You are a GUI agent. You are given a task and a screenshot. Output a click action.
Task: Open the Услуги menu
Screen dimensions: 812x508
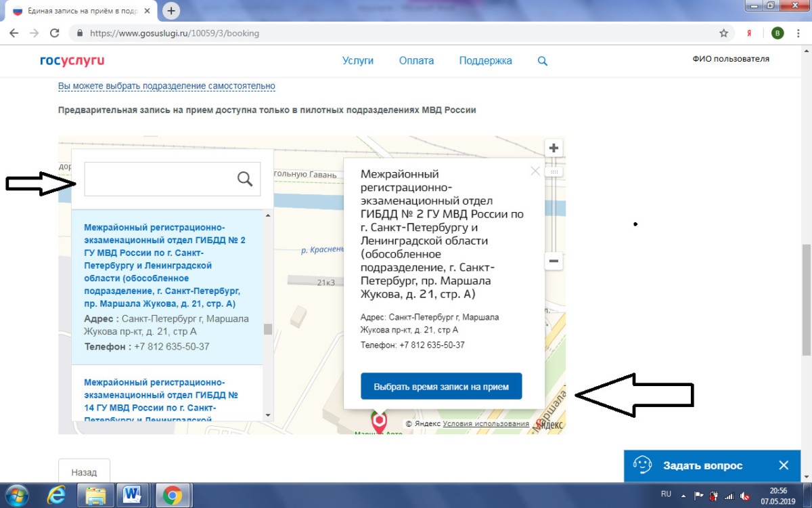click(358, 61)
